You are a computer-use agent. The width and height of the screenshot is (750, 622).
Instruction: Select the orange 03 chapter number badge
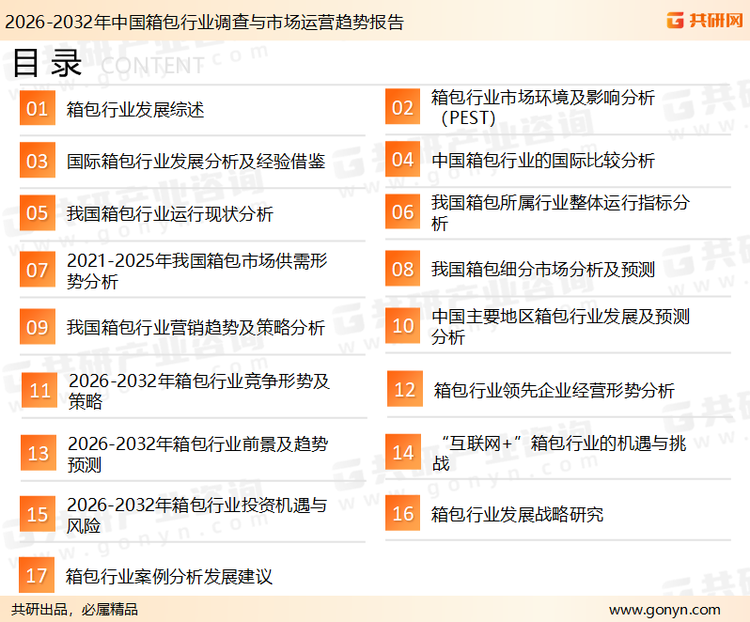click(37, 160)
